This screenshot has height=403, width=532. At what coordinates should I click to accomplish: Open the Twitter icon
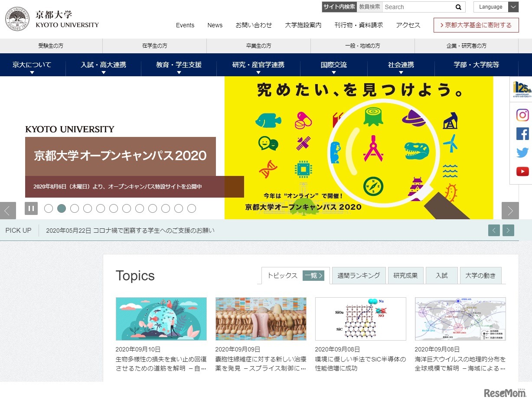click(x=522, y=153)
